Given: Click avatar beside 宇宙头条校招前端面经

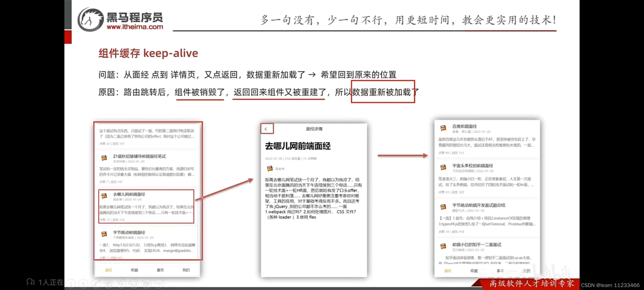Looking at the screenshot, I should click(x=443, y=168).
